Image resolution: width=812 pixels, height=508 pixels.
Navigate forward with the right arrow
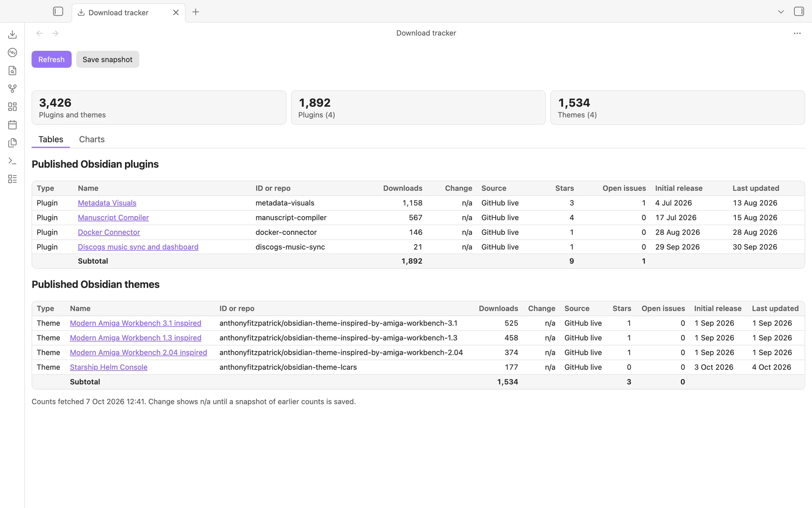(55, 33)
